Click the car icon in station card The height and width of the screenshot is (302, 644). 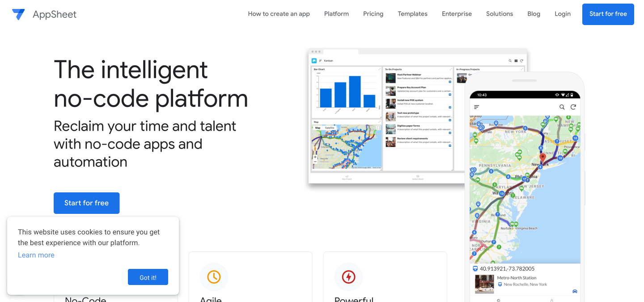[575, 291]
